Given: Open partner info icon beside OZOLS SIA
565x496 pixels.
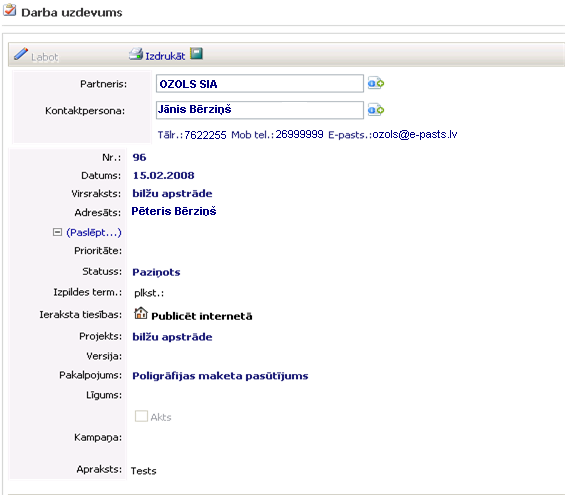Looking at the screenshot, I should (x=376, y=83).
